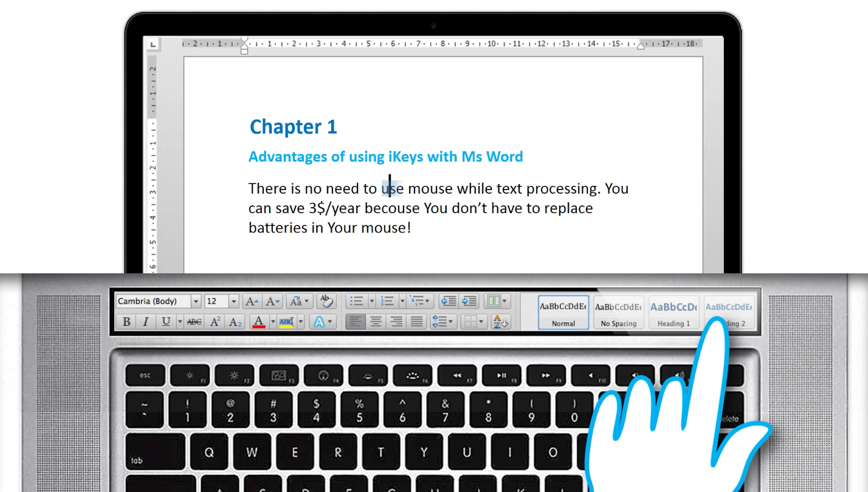
Task: Click the subscript icon
Action: (235, 322)
